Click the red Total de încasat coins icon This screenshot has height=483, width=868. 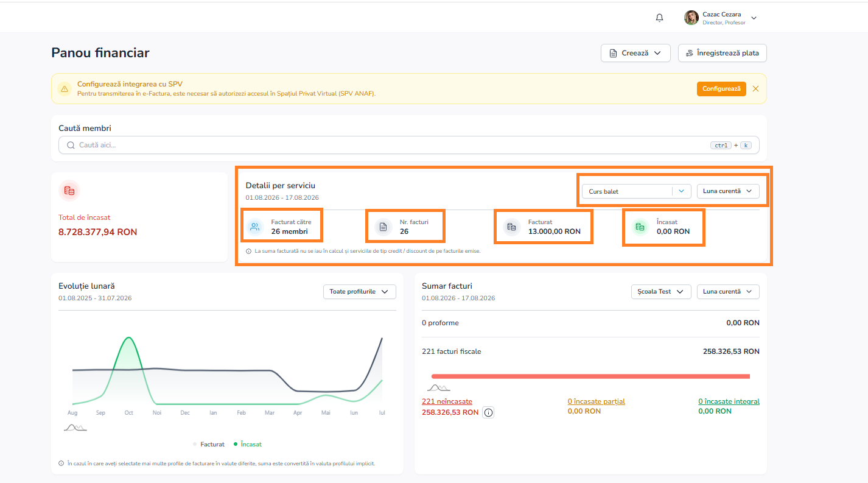tap(69, 191)
